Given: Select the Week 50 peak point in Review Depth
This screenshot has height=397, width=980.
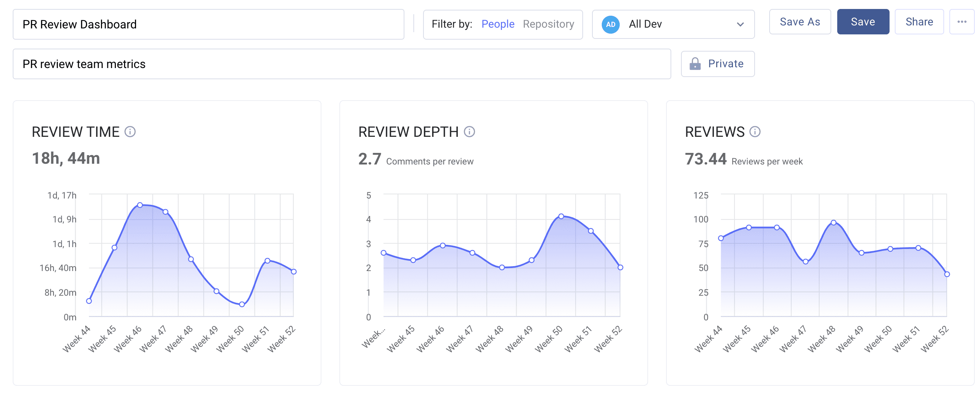Looking at the screenshot, I should (561, 216).
